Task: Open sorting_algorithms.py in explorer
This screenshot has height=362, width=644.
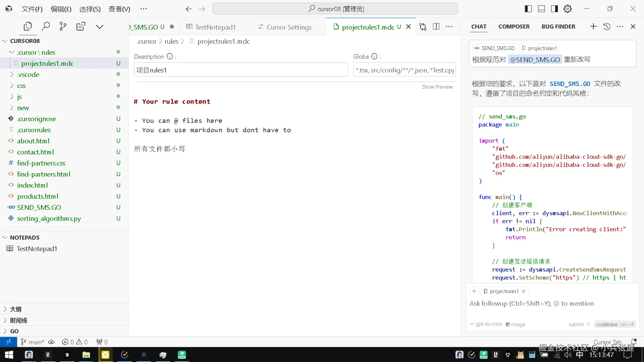Action: pyautogui.click(x=64, y=218)
